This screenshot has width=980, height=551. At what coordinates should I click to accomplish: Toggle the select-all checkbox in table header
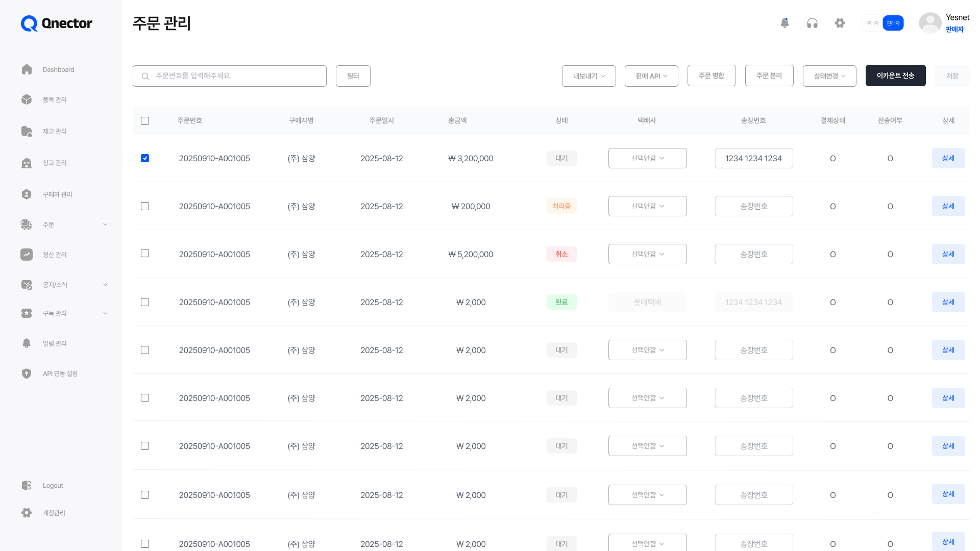145,121
